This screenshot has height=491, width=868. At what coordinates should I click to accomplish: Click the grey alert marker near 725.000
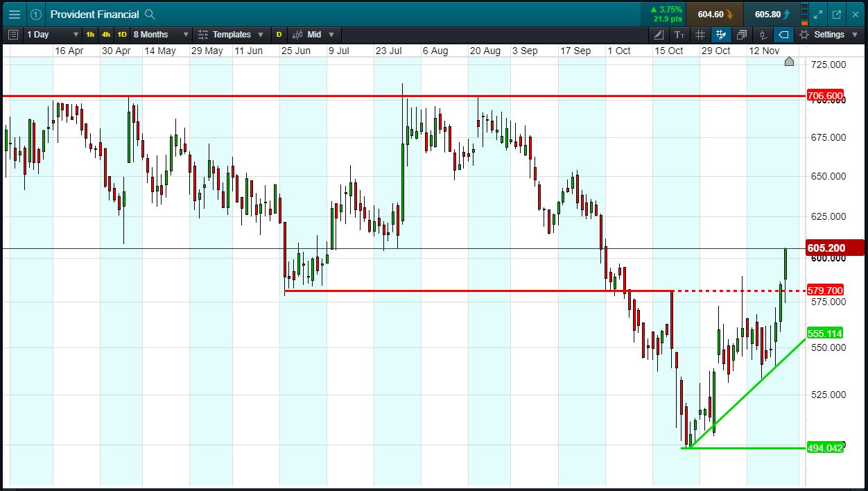point(789,62)
